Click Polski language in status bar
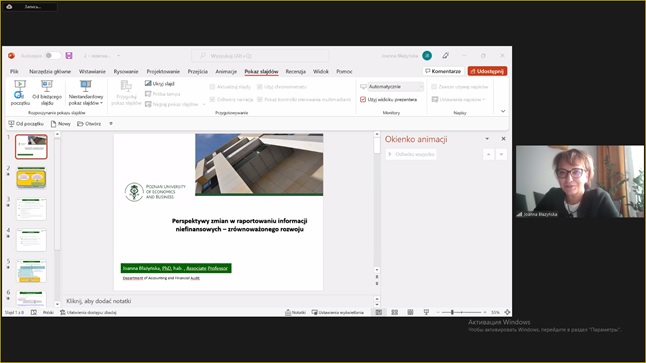Screen dimensions: 646x363 click(x=48, y=312)
